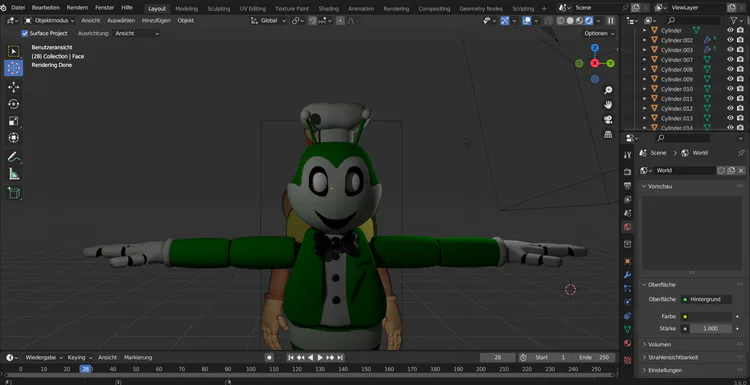Hide Cylinder.010 in viewport
This screenshot has height=385, width=750.
[730, 89]
